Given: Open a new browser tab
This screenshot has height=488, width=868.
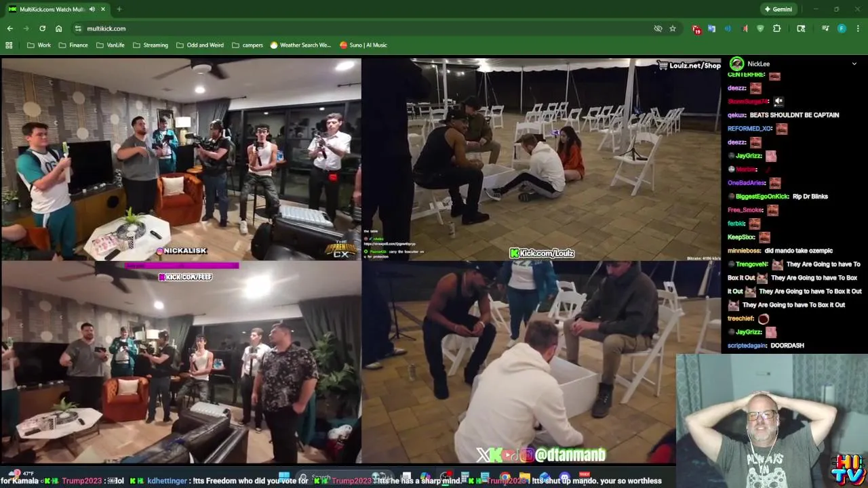Looking at the screenshot, I should [x=119, y=9].
